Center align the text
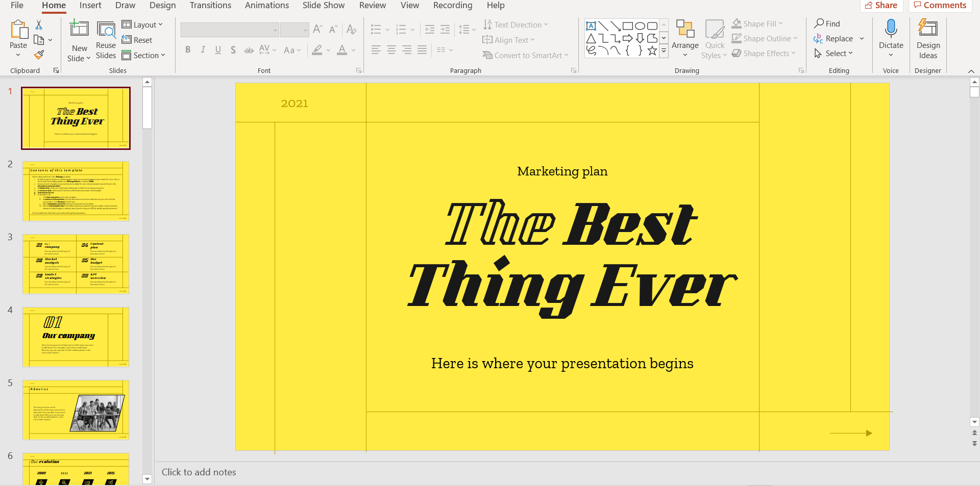980x486 pixels. 391,49
